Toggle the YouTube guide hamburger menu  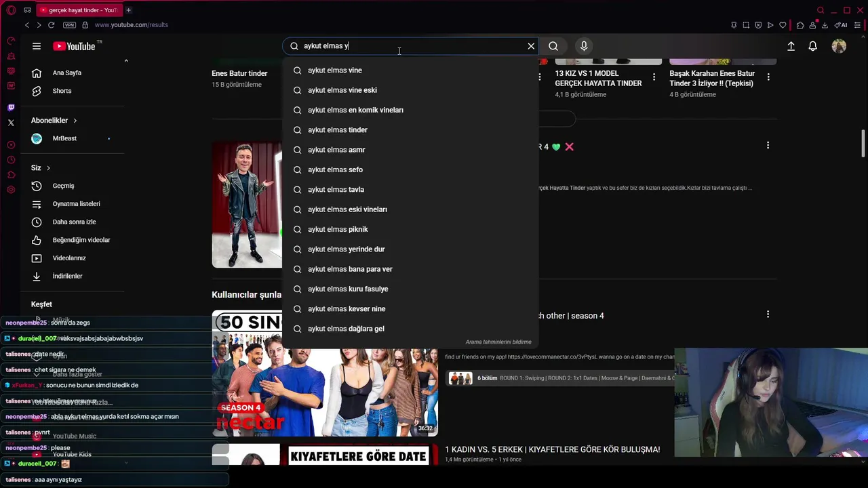[x=37, y=46]
